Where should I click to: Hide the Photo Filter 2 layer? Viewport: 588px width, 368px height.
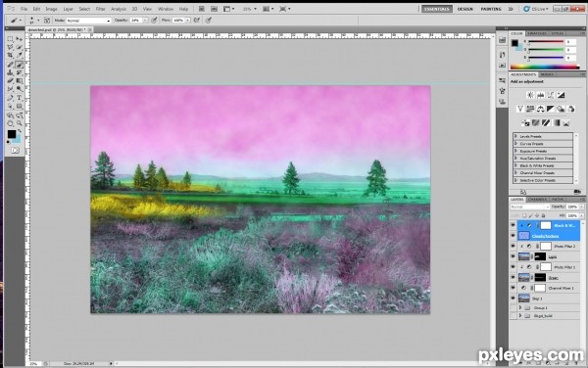[513, 246]
